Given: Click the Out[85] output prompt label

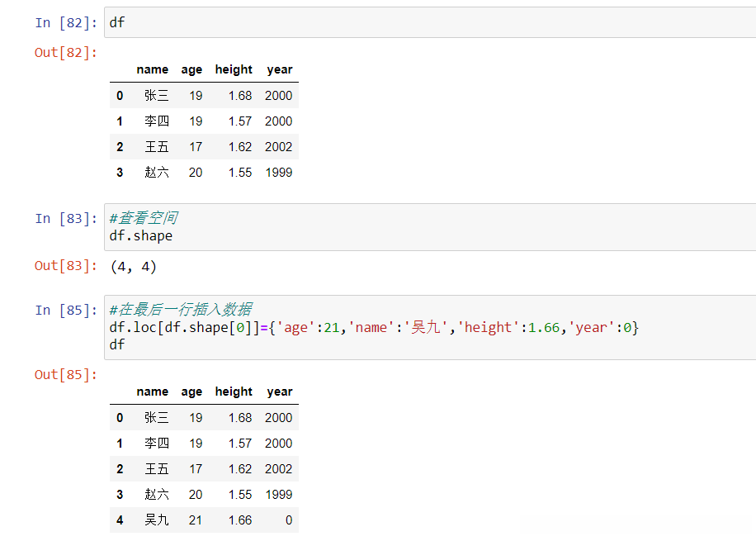Looking at the screenshot, I should 65,375.
